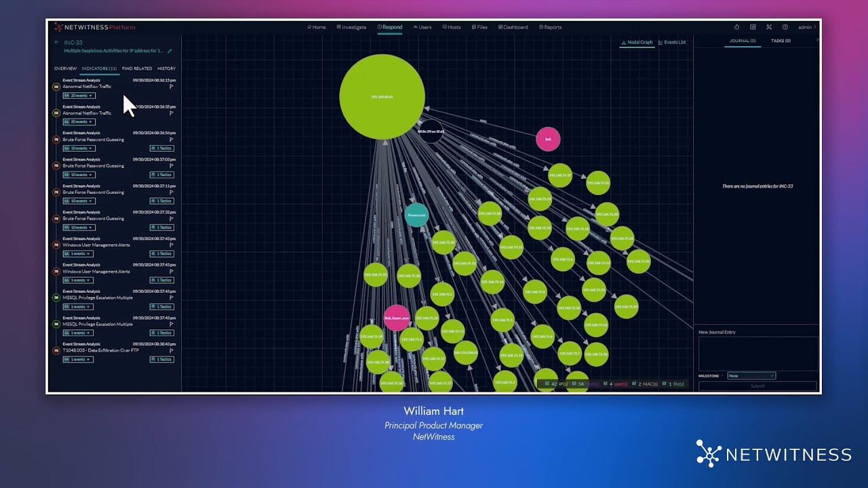Image resolution: width=868 pixels, height=488 pixels.
Task: Edit the incident title with the pencil icon
Action: coord(170,51)
